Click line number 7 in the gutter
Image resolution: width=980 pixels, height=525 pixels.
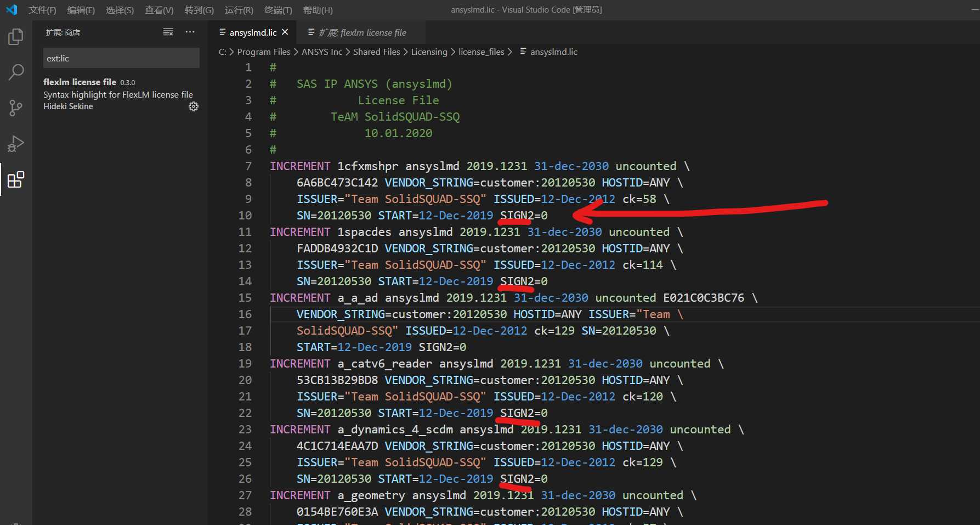(x=248, y=166)
